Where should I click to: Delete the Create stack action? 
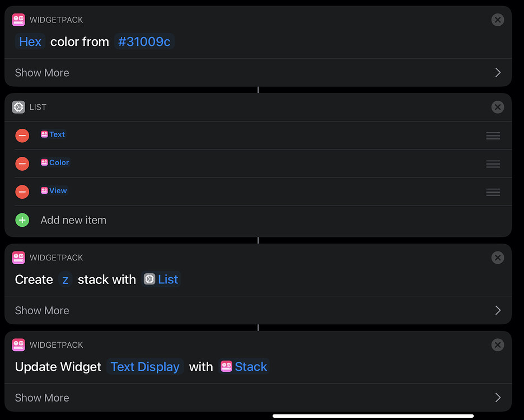(498, 258)
